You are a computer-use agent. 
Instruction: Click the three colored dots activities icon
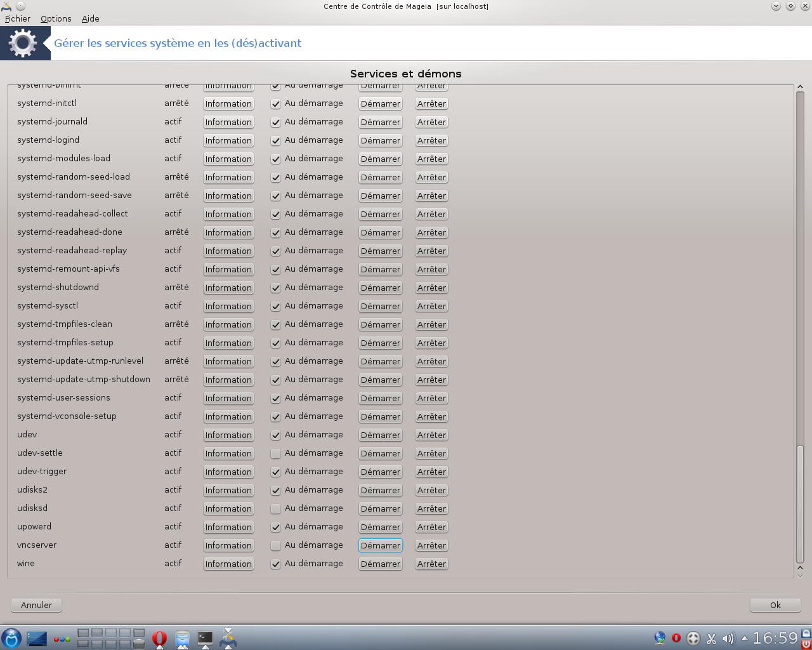[62, 639]
